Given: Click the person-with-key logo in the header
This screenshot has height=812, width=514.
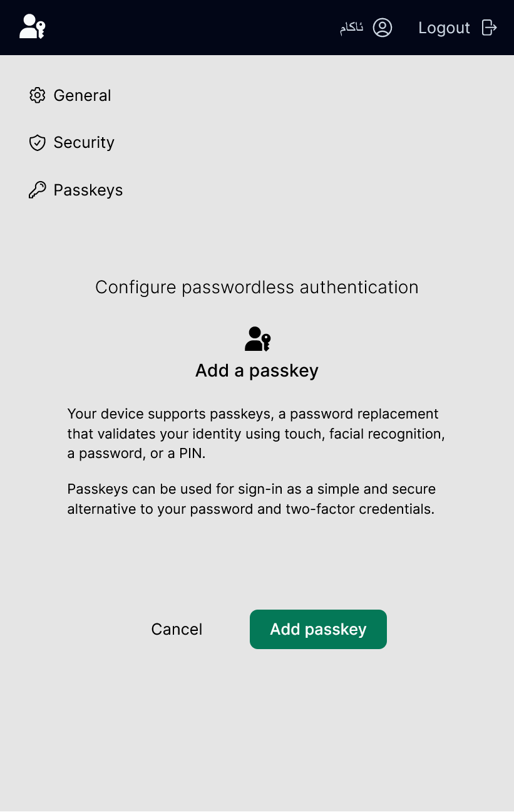Looking at the screenshot, I should pyautogui.click(x=32, y=27).
